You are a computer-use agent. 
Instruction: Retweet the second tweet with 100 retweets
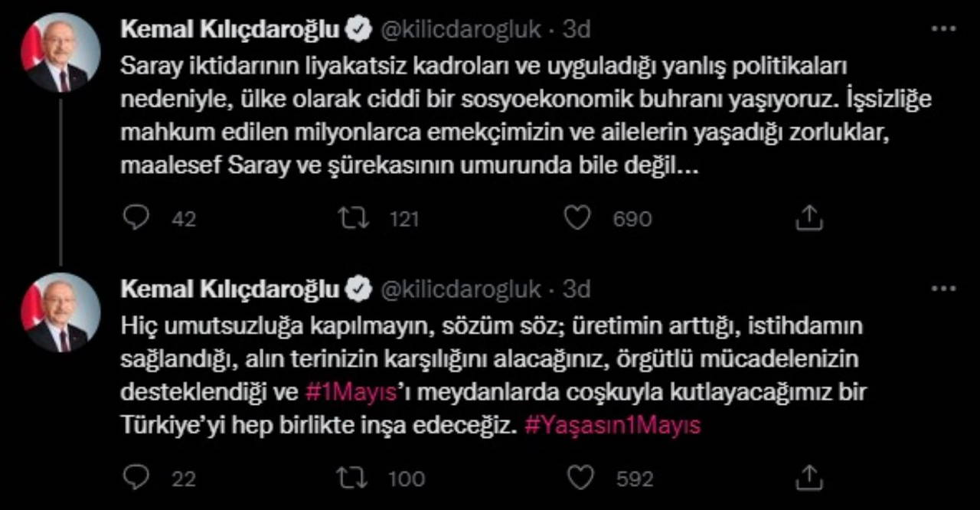point(354,479)
